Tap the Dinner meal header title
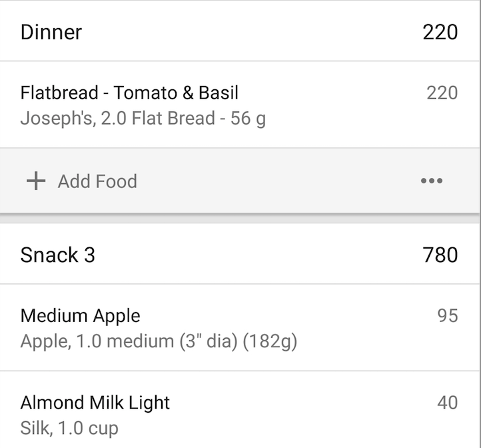The width and height of the screenshot is (481, 448). point(51,32)
